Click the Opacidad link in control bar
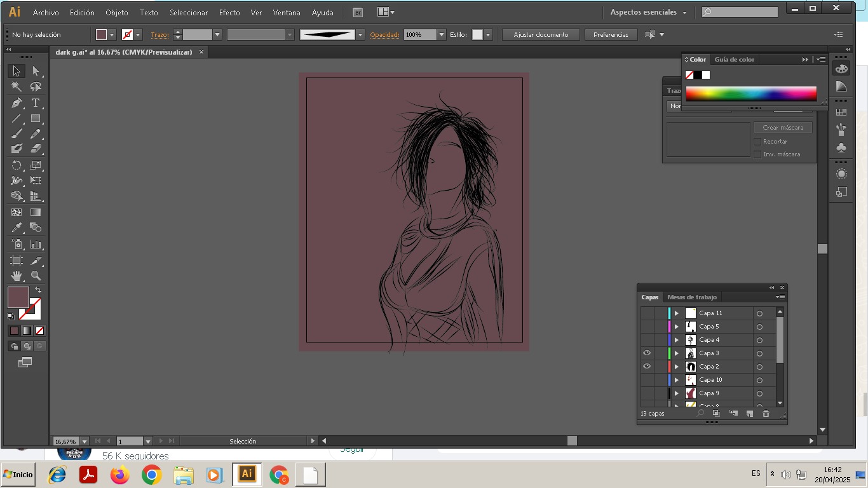Image resolution: width=868 pixels, height=488 pixels. pyautogui.click(x=384, y=35)
